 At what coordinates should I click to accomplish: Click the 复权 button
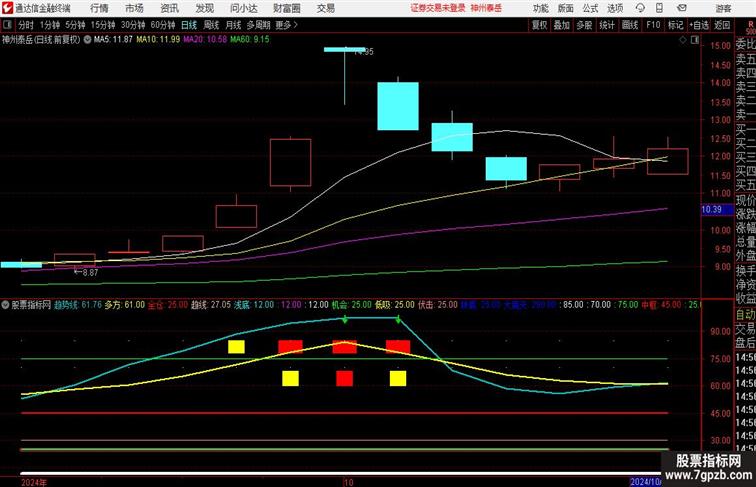[x=540, y=25]
